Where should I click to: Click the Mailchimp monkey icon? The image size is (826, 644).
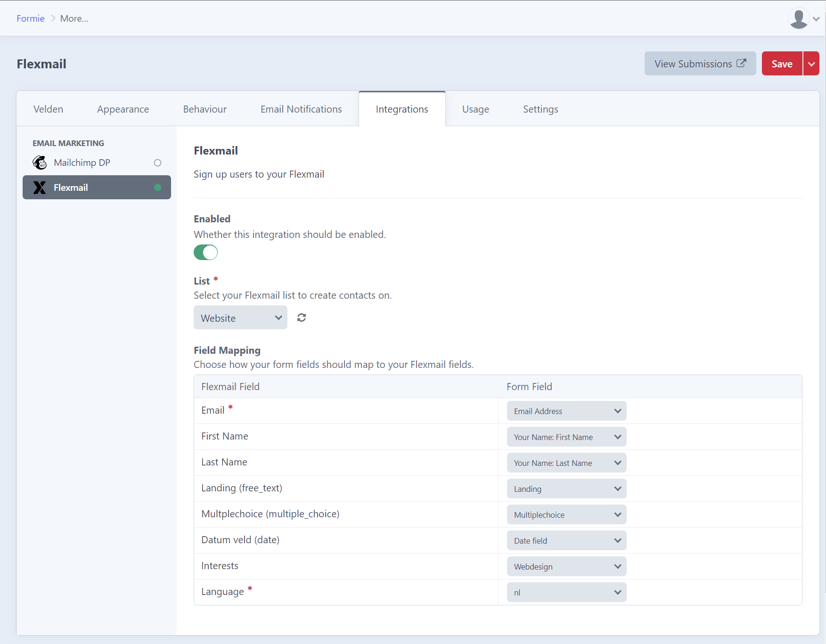tap(40, 163)
